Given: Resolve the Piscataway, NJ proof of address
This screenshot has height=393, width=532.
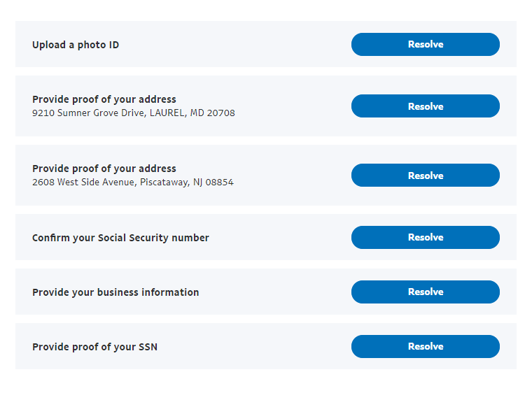Looking at the screenshot, I should [425, 176].
